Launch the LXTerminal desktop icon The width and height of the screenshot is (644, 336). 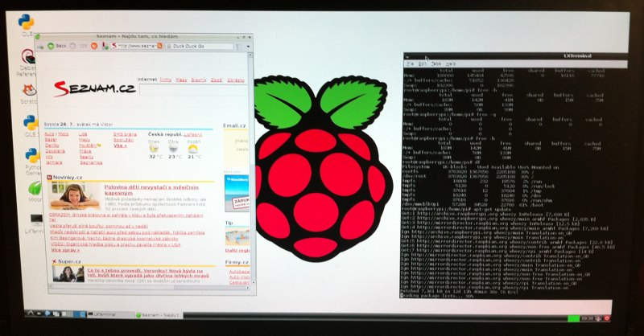36,221
